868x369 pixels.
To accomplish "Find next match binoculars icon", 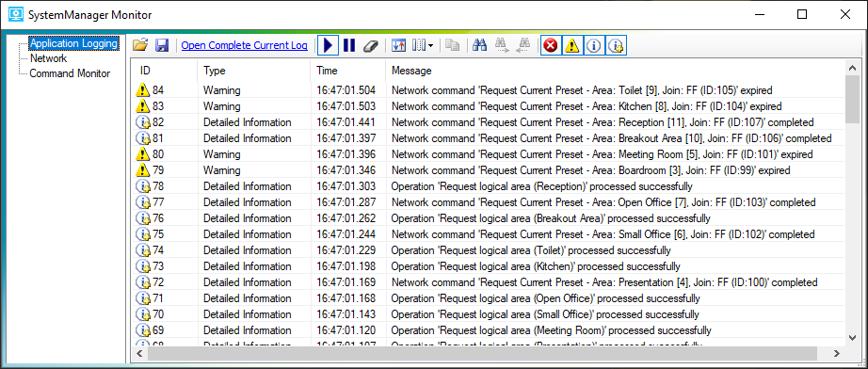I will tap(502, 45).
